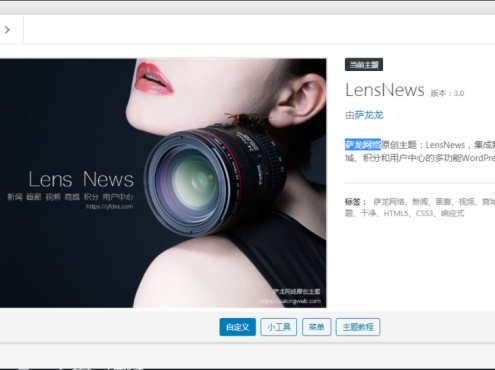Click the LensNews theme screenshot image

(x=163, y=183)
